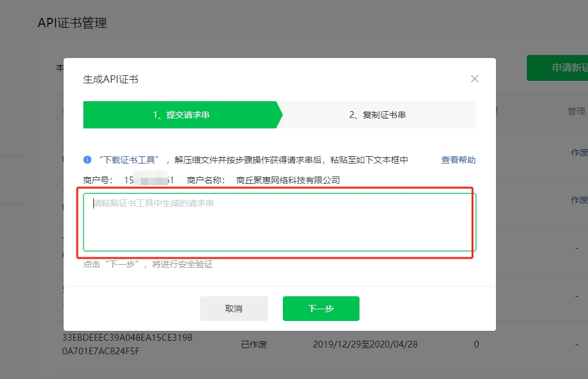Click the second 作废 link in the background table

coord(579,200)
